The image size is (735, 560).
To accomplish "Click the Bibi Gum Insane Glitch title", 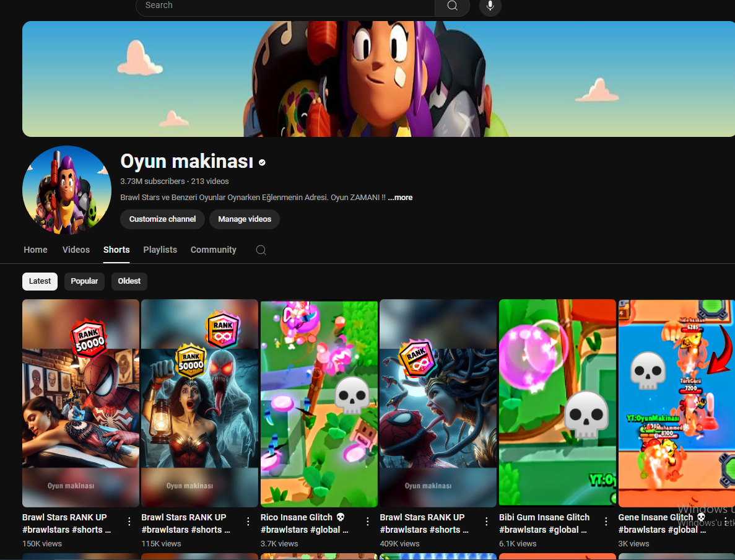I will coord(544,523).
